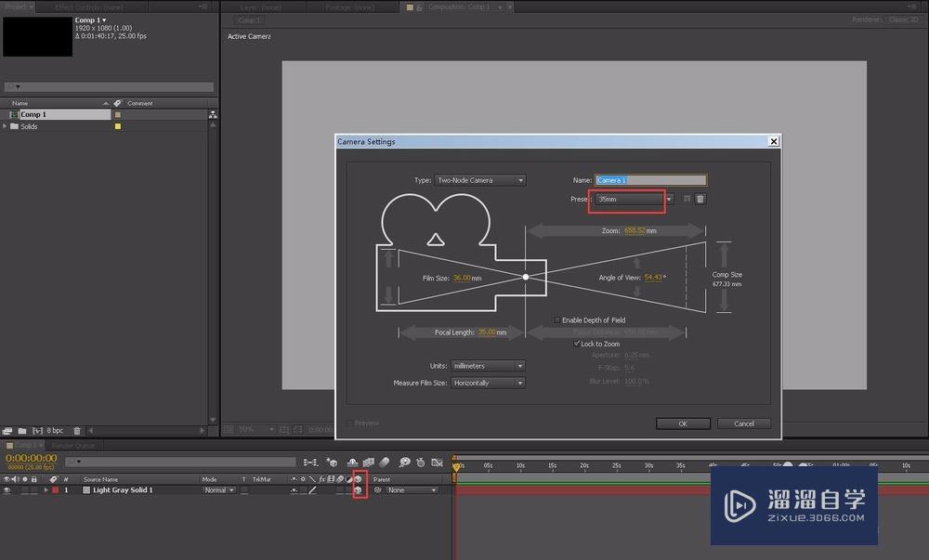Click Project panel search field
This screenshot has height=560, width=929.
coord(109,87)
